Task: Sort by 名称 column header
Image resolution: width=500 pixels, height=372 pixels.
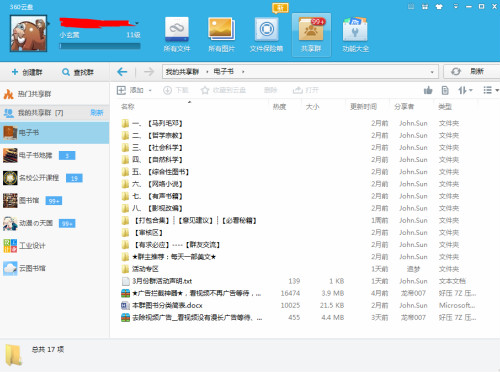Action: (128, 107)
